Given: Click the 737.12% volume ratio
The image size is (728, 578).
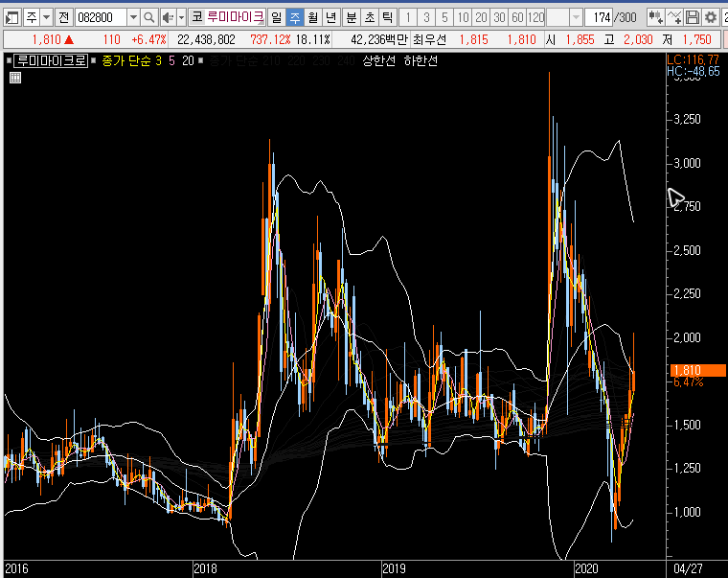Looking at the screenshot, I should 270,40.
